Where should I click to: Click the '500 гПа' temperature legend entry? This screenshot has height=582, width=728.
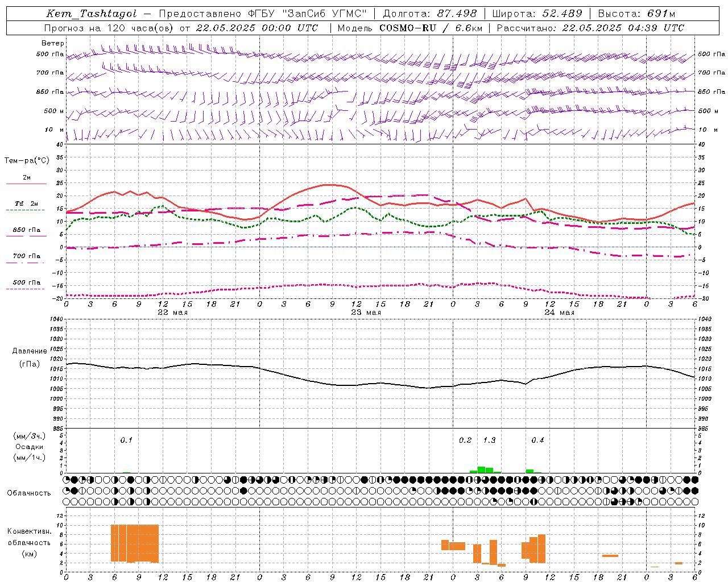(x=27, y=282)
